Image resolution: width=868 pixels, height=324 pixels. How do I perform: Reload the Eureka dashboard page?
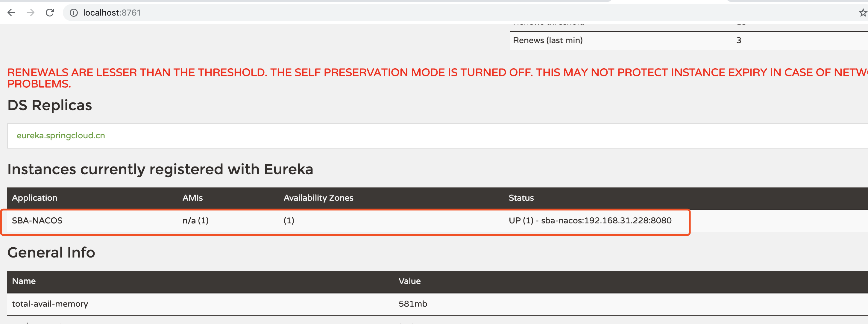point(50,13)
